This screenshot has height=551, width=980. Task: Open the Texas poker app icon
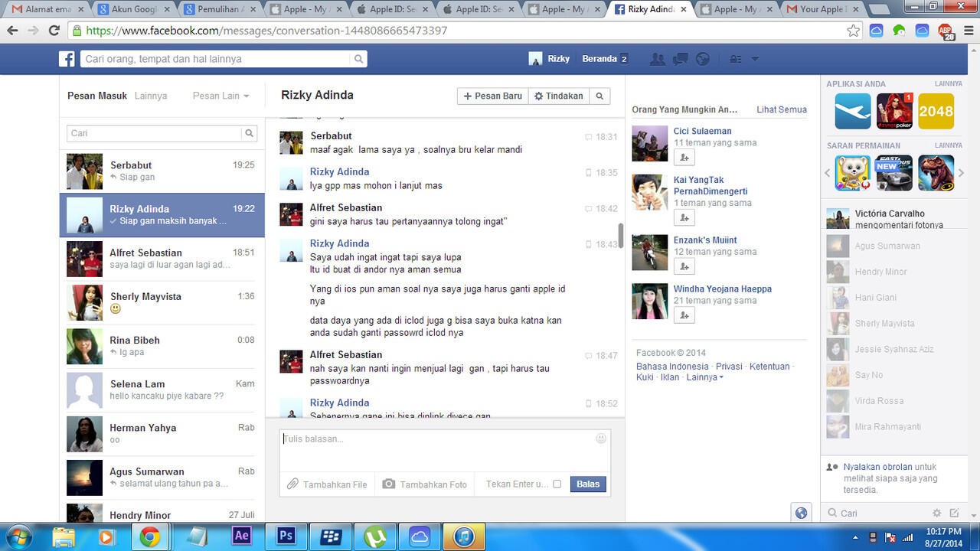click(894, 111)
